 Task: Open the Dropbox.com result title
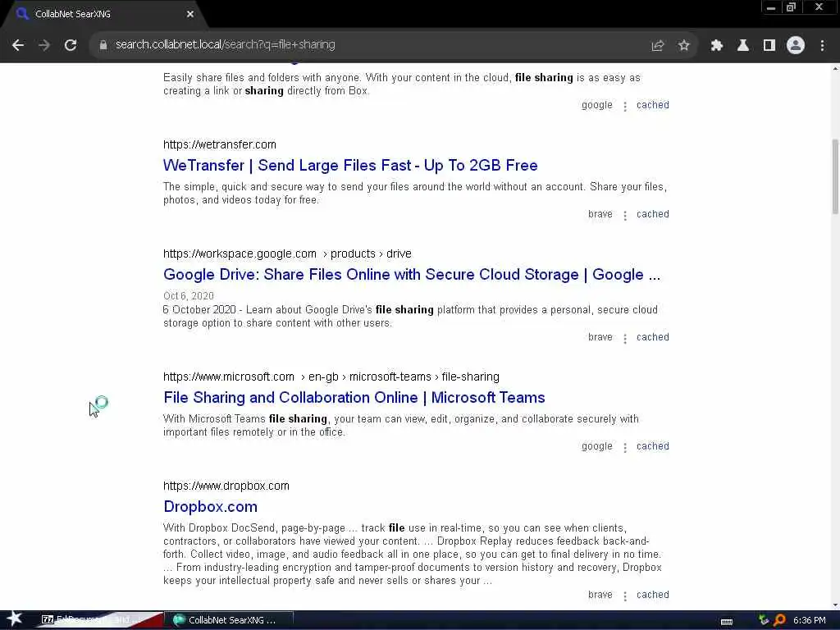[x=211, y=507]
